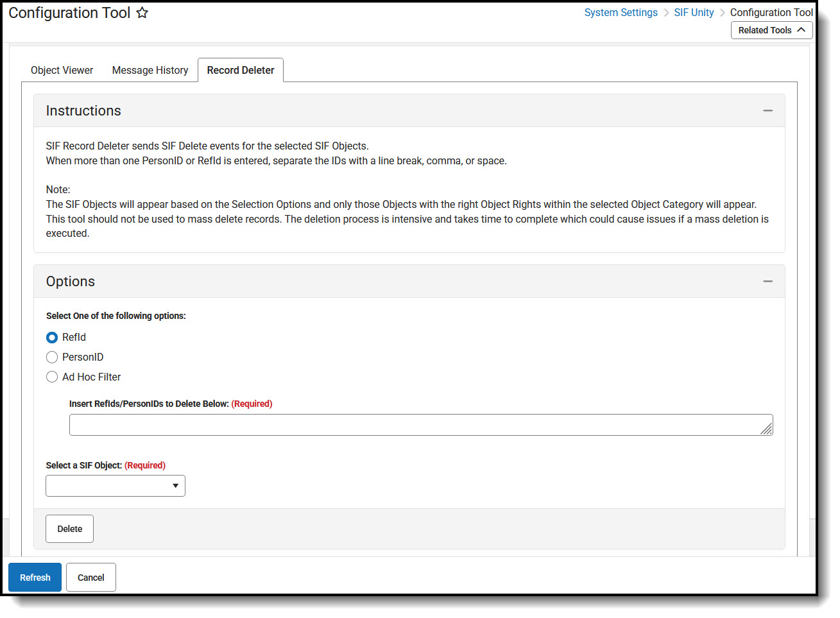Viewport: 840px width, 618px height.
Task: Favorite Configuration Tool using the star icon
Action: pyautogui.click(x=142, y=12)
